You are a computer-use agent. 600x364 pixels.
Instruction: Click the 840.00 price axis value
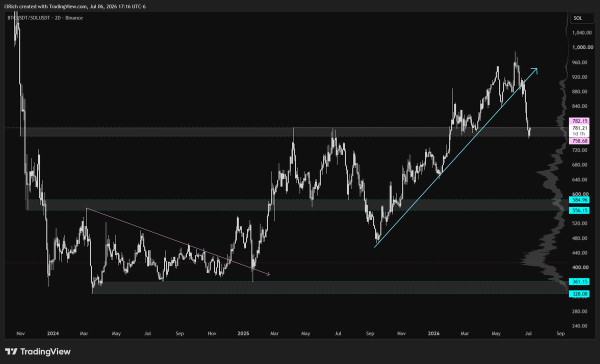click(x=580, y=106)
